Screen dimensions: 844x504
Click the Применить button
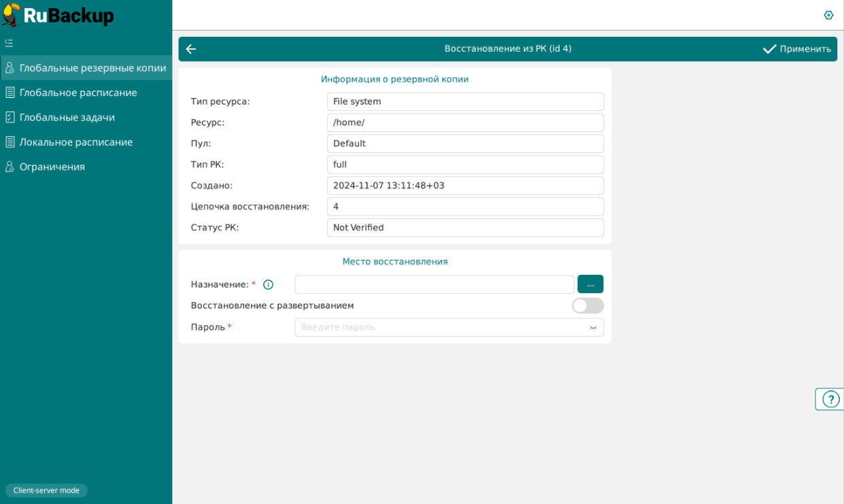tap(797, 49)
